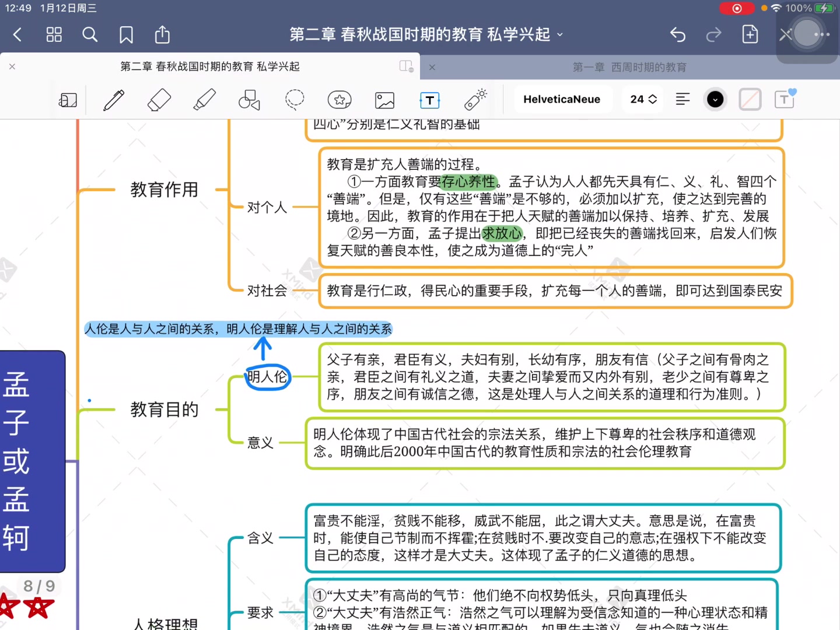Go back with the left chevron
The height and width of the screenshot is (630, 840).
pyautogui.click(x=17, y=35)
